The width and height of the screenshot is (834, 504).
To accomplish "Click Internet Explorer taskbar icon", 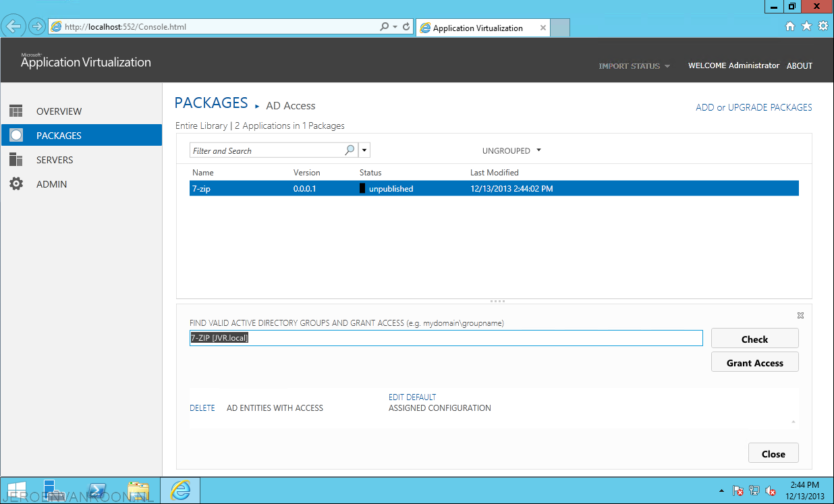I will point(180,491).
